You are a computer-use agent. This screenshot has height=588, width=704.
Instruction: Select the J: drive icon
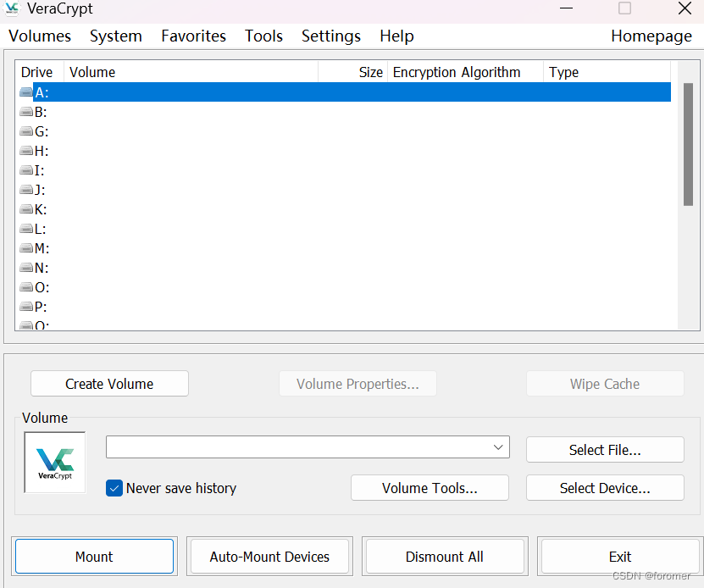click(26, 190)
